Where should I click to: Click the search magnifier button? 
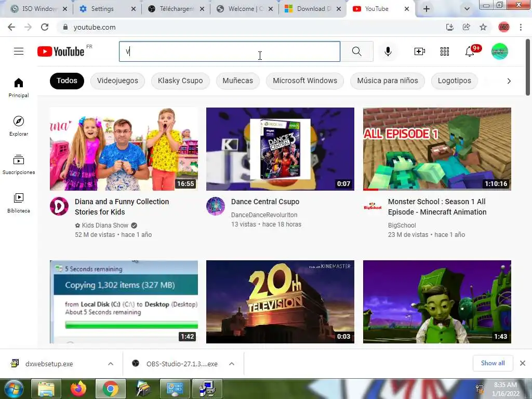click(x=356, y=51)
